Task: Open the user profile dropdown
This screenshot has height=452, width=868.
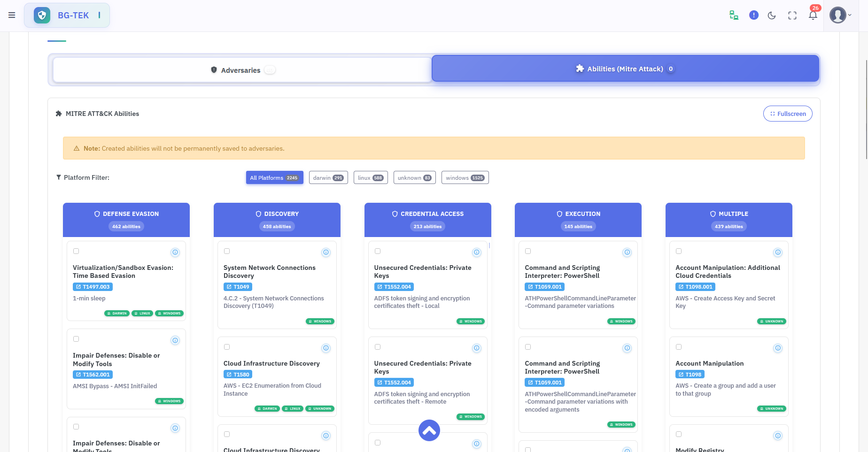Action: point(840,15)
